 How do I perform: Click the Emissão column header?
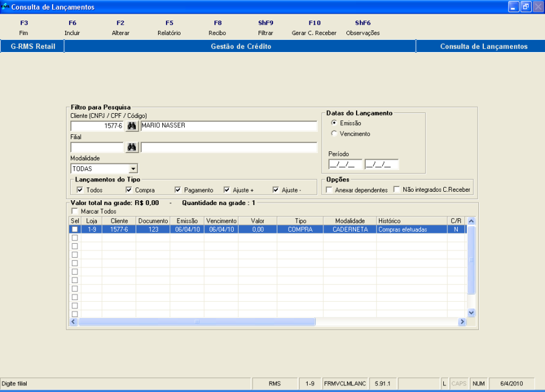[187, 221]
